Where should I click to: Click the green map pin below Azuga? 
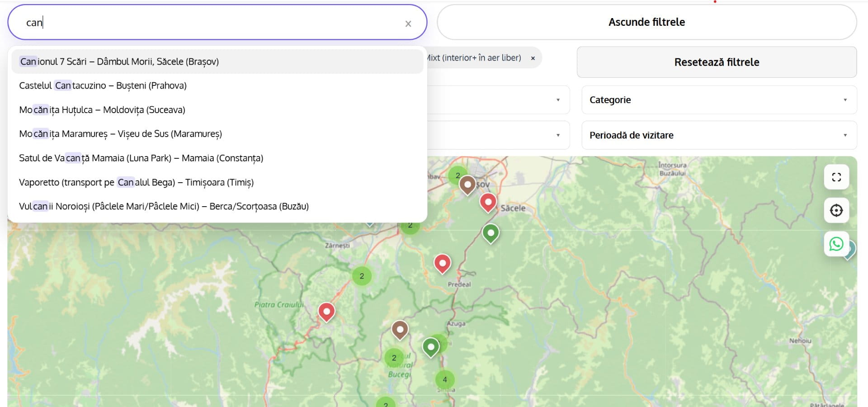tap(431, 347)
